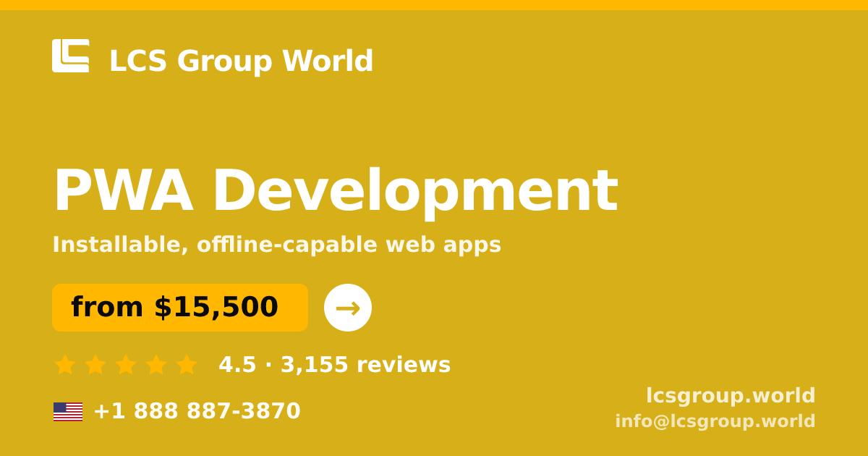The height and width of the screenshot is (456, 868).
Task: Click the '4.5 · 3,155 reviews' text
Action: [334, 365]
